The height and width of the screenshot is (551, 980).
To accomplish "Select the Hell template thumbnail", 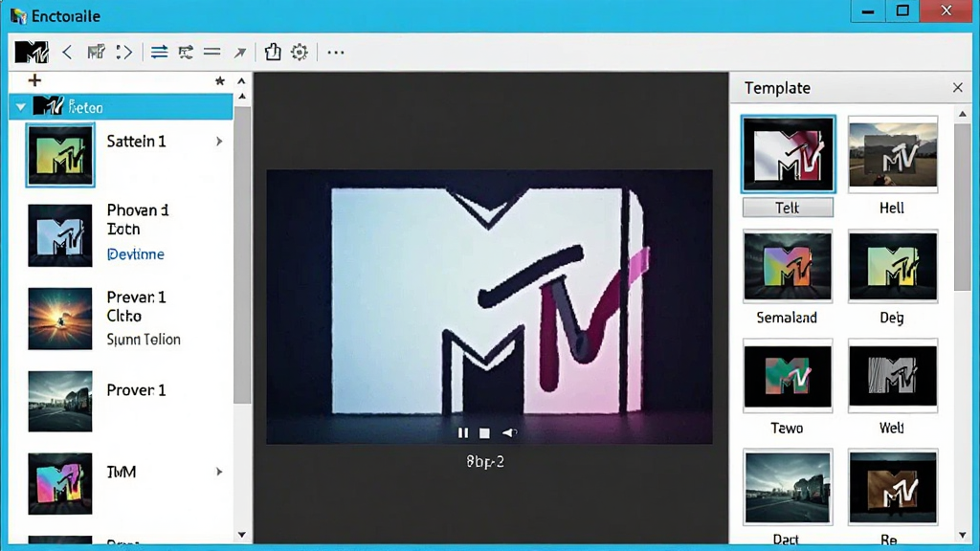I will (x=893, y=154).
